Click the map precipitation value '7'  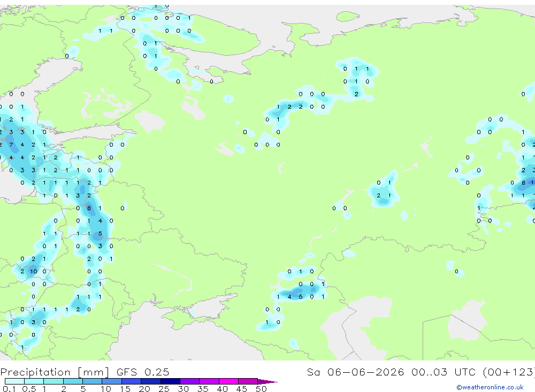coord(11,144)
